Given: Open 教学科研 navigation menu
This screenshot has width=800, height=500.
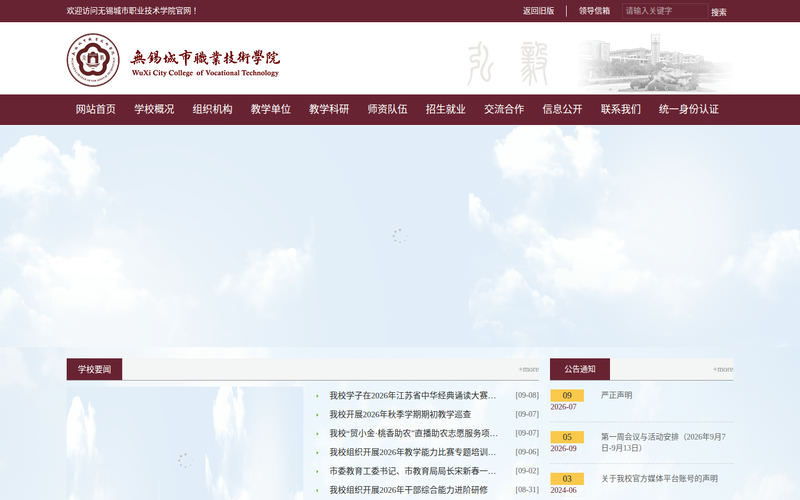Looking at the screenshot, I should pos(329,109).
